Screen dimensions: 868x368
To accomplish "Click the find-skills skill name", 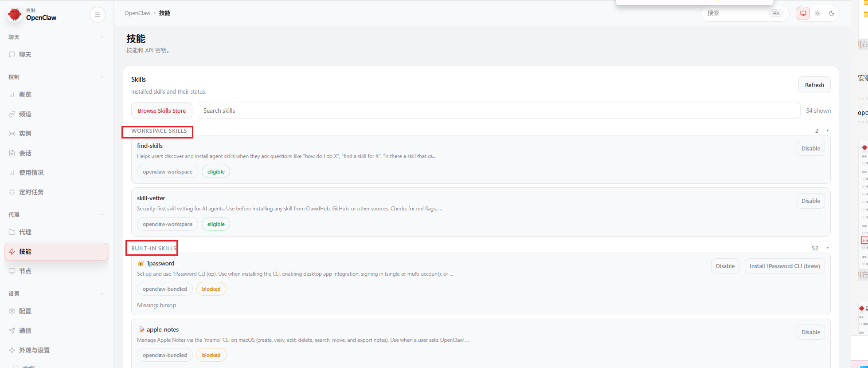I will tap(150, 146).
